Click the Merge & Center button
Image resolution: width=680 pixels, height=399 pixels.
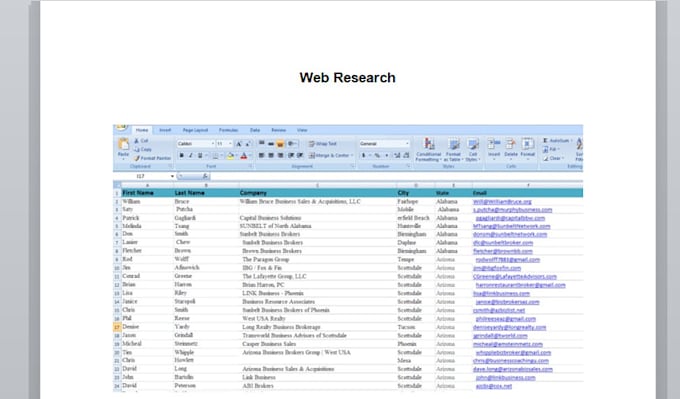pyautogui.click(x=330, y=155)
